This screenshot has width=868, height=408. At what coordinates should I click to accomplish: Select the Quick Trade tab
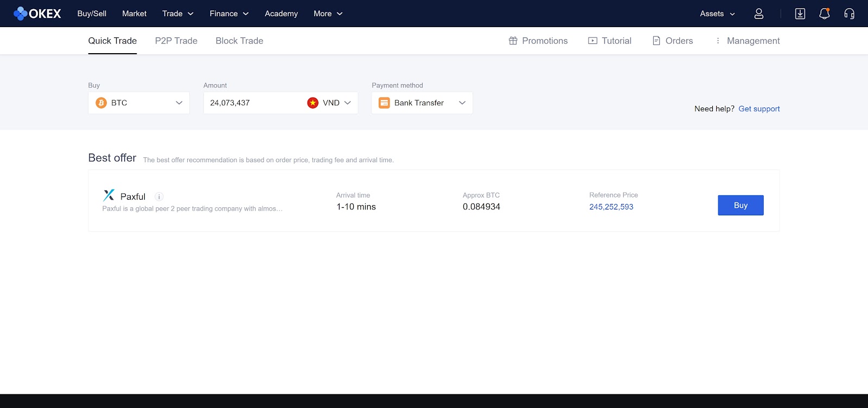(x=112, y=41)
